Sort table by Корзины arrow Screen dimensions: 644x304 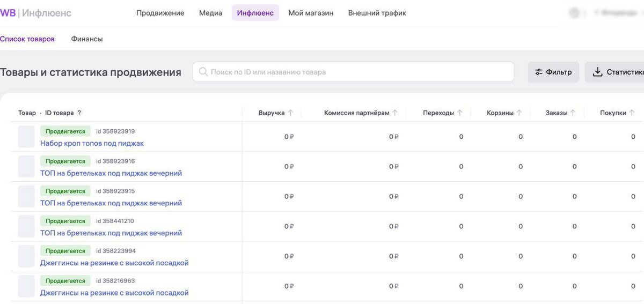pyautogui.click(x=519, y=113)
